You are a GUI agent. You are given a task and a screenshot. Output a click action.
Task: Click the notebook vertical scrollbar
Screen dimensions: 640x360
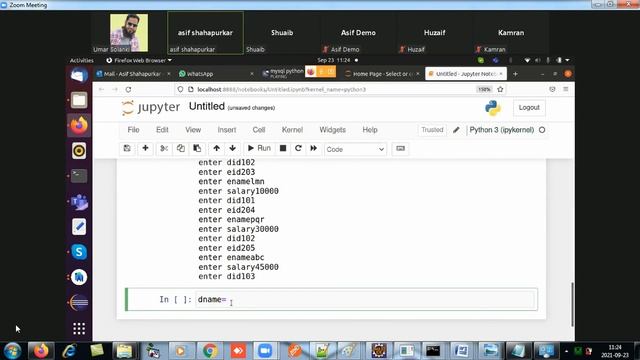572,304
